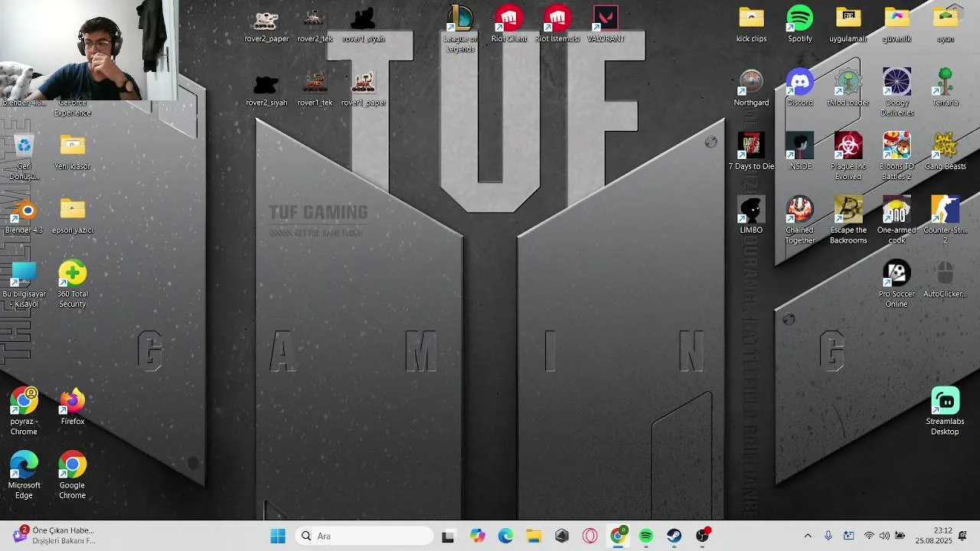This screenshot has width=980, height=551.
Task: Open the epson yazici folder
Action: (x=73, y=216)
